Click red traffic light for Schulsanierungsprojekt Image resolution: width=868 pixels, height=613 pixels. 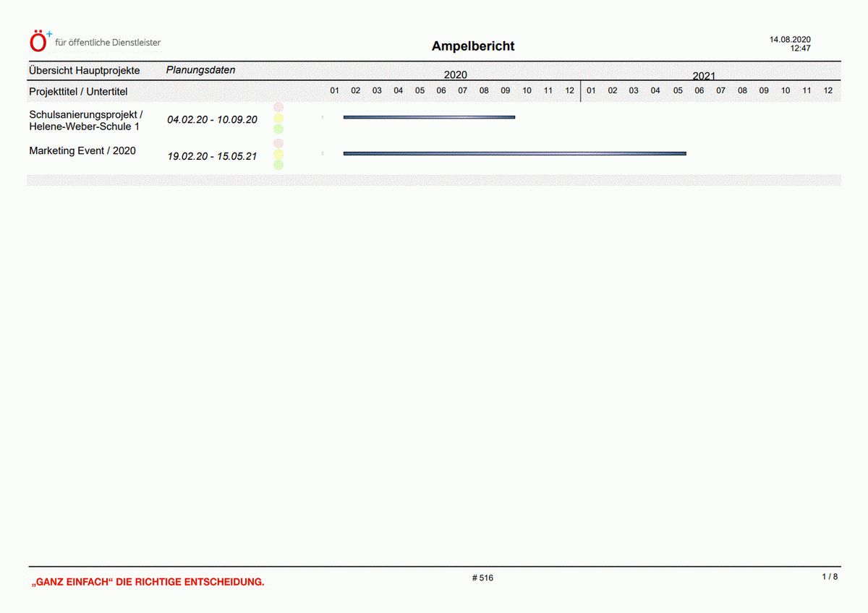click(x=278, y=108)
